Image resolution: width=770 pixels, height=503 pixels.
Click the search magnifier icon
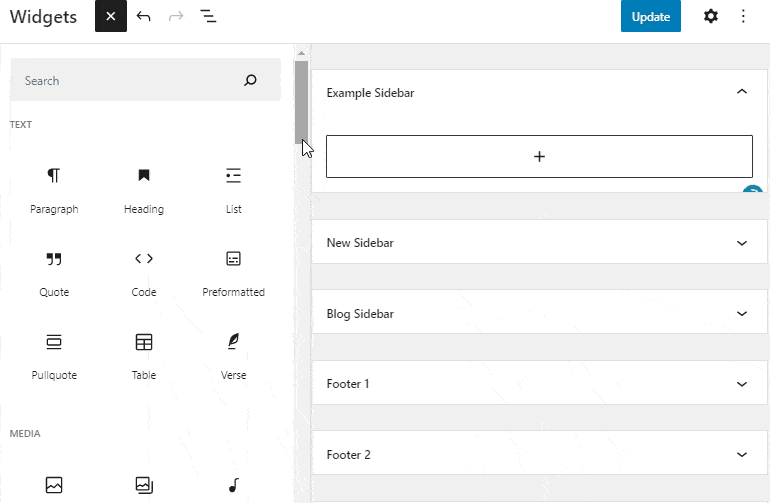(x=250, y=80)
